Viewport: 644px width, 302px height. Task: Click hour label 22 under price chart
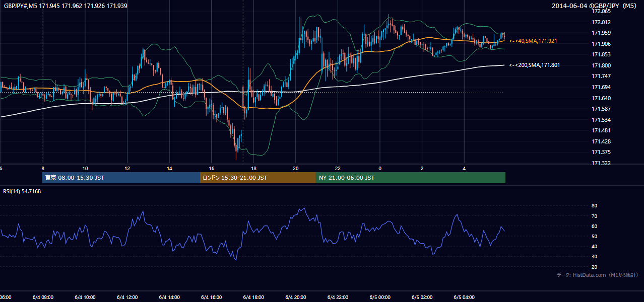pos(338,168)
